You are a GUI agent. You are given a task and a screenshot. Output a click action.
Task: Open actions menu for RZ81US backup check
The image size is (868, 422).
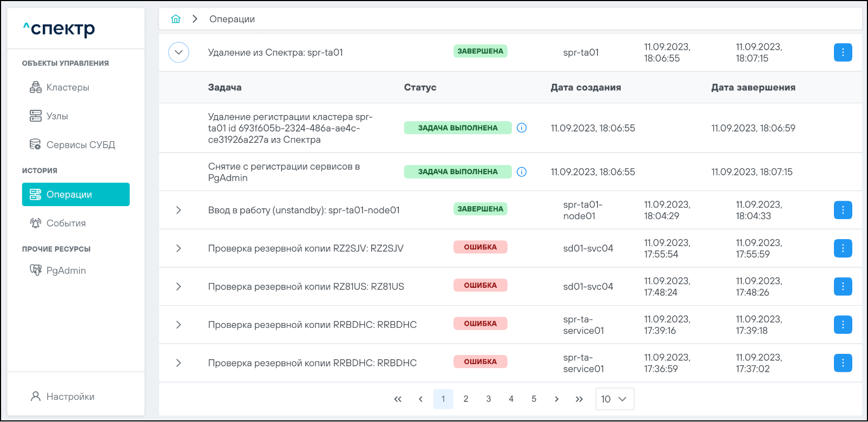(x=843, y=286)
